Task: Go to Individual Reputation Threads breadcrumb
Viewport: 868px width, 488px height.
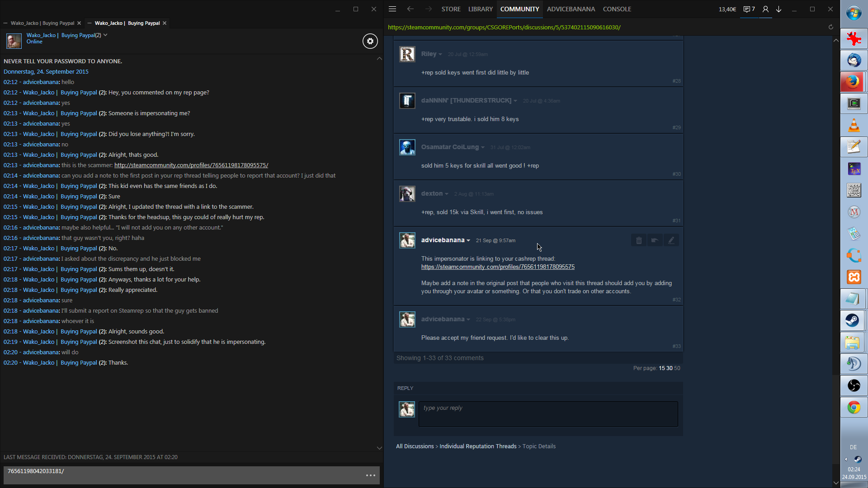Action: coord(478,446)
